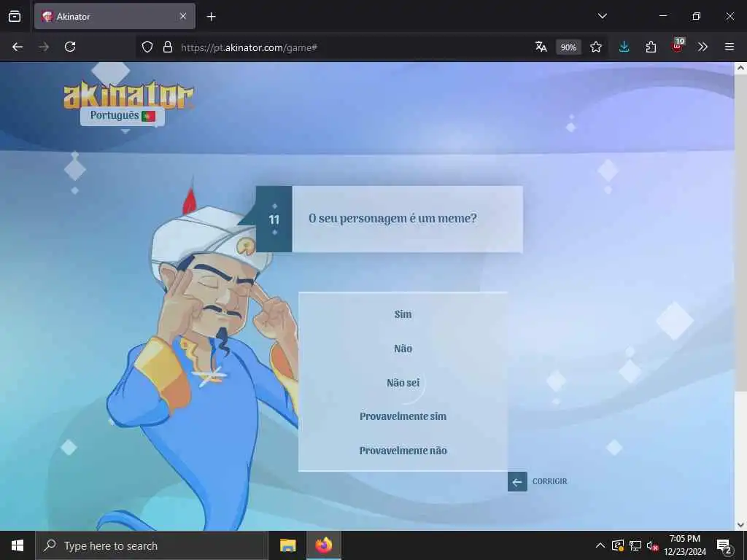Bookmark this page with the star
747x560 pixels.
point(595,47)
